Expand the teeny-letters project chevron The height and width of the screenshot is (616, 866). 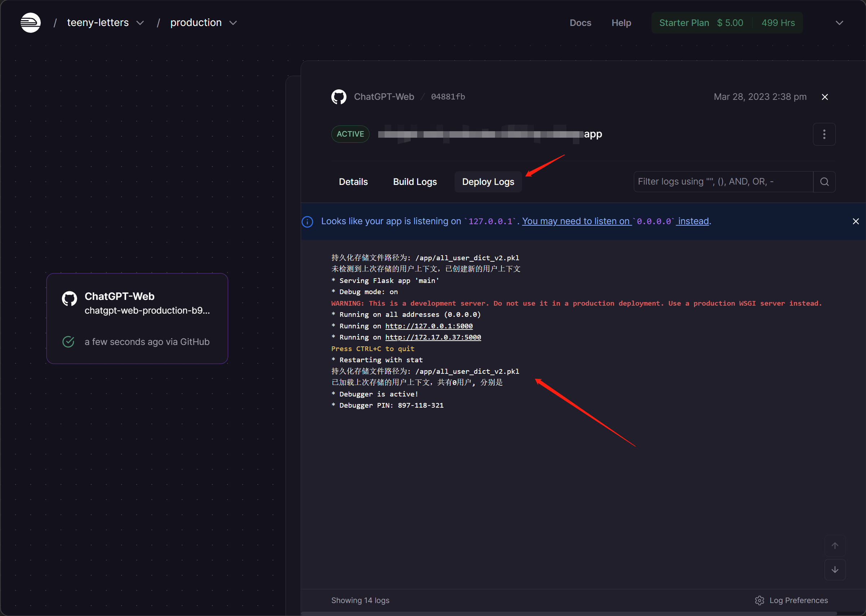coord(140,23)
